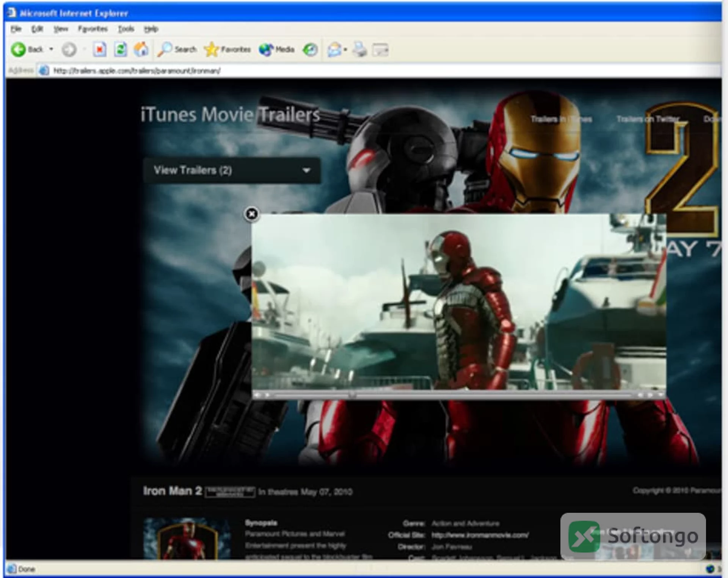Click the Print toolbar icon
The height and width of the screenshot is (578, 728).
coord(359,50)
